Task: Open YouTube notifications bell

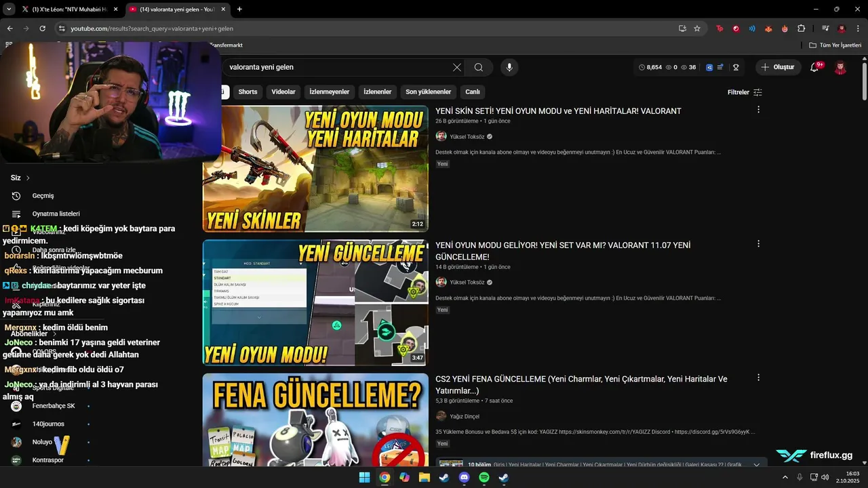Action: pos(814,67)
